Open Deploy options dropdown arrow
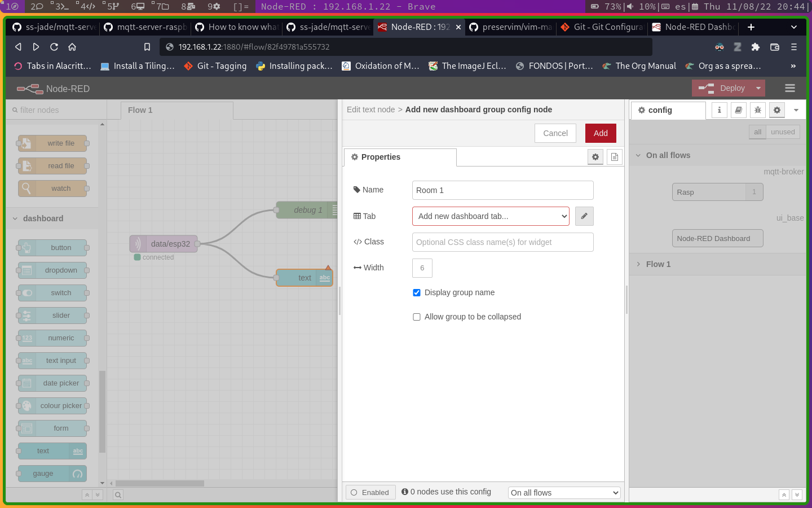The width and height of the screenshot is (812, 508). pos(758,88)
